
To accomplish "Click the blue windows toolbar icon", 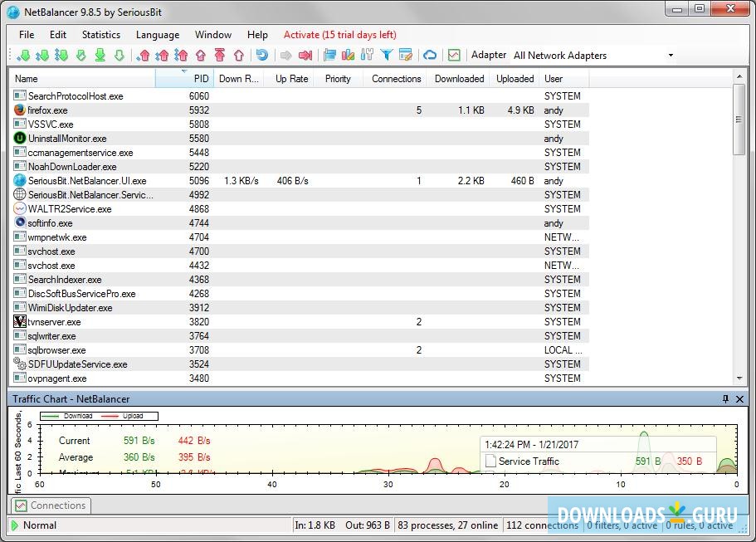I will pyautogui.click(x=329, y=55).
